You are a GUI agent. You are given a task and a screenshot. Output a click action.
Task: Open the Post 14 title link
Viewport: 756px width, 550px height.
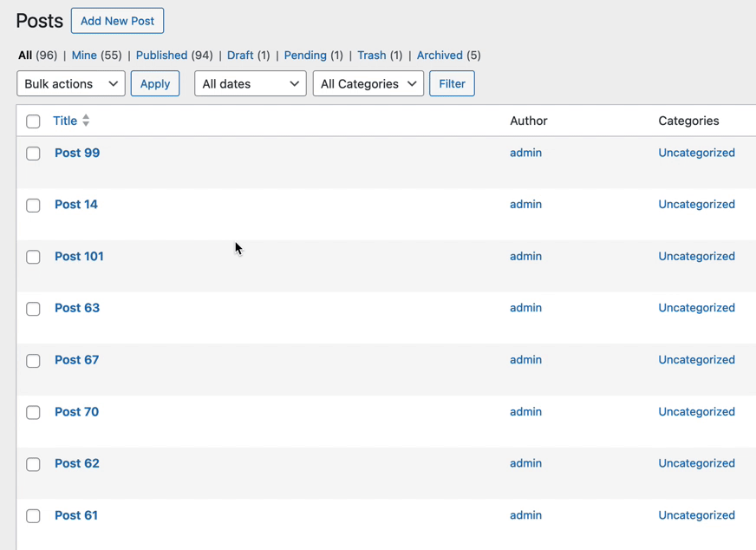[76, 205]
